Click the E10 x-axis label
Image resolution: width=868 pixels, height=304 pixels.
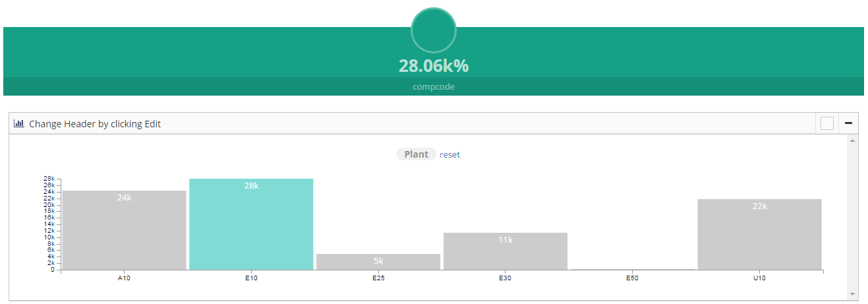[251, 278]
